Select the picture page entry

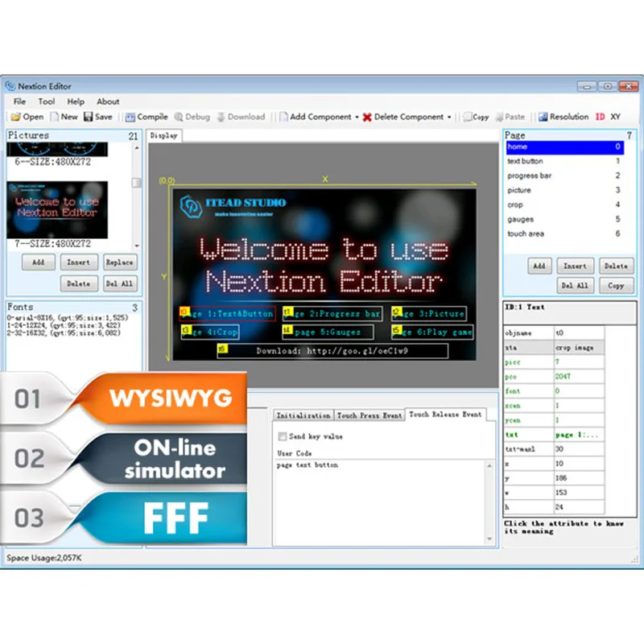point(565,190)
